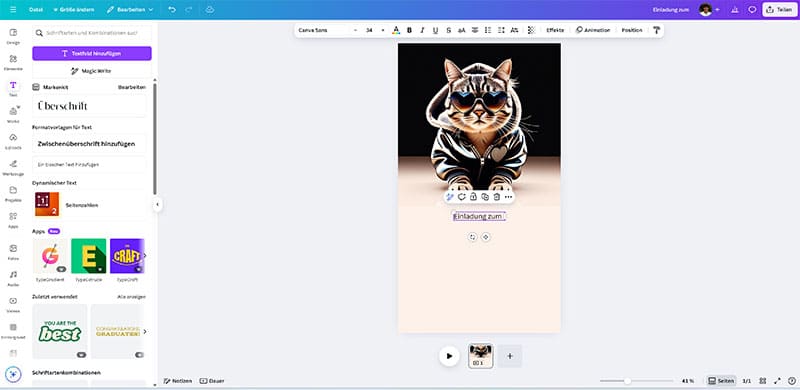Open the Apps sidebar tab
The image size is (800, 390).
pyautogui.click(x=13, y=220)
